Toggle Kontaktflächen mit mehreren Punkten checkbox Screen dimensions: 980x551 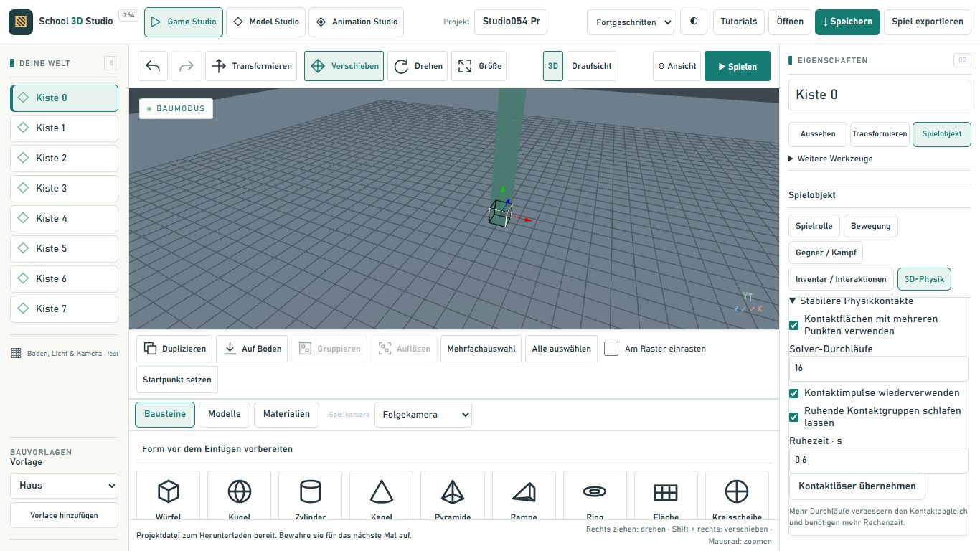point(793,325)
